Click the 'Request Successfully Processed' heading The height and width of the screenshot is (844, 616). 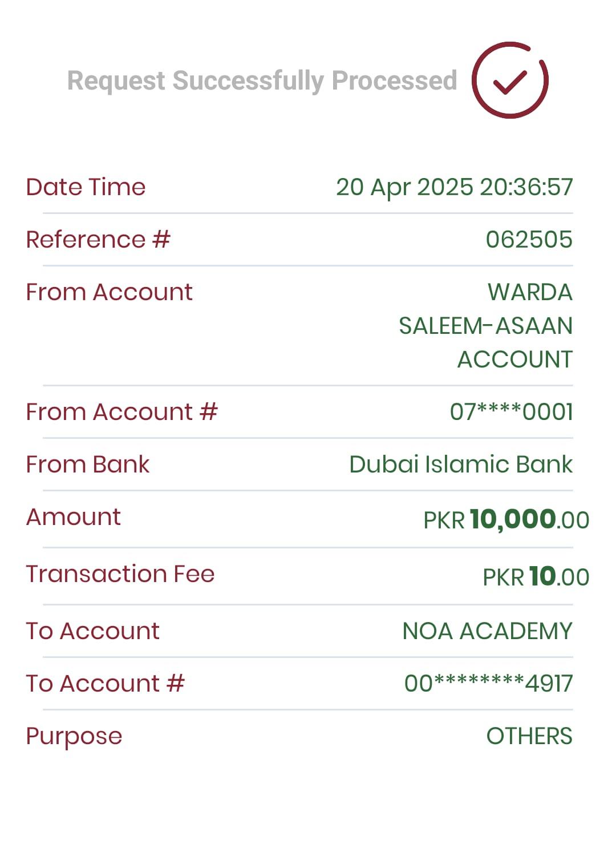pos(262,80)
